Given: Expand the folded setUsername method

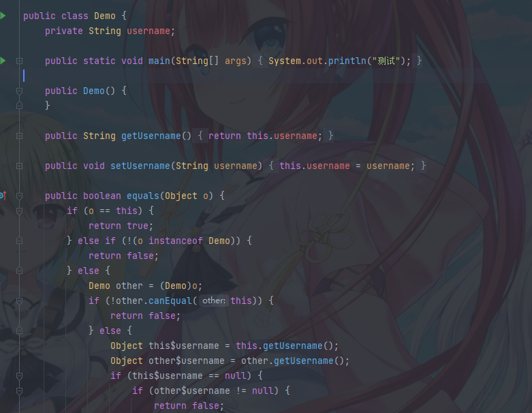Looking at the screenshot, I should coord(19,166).
